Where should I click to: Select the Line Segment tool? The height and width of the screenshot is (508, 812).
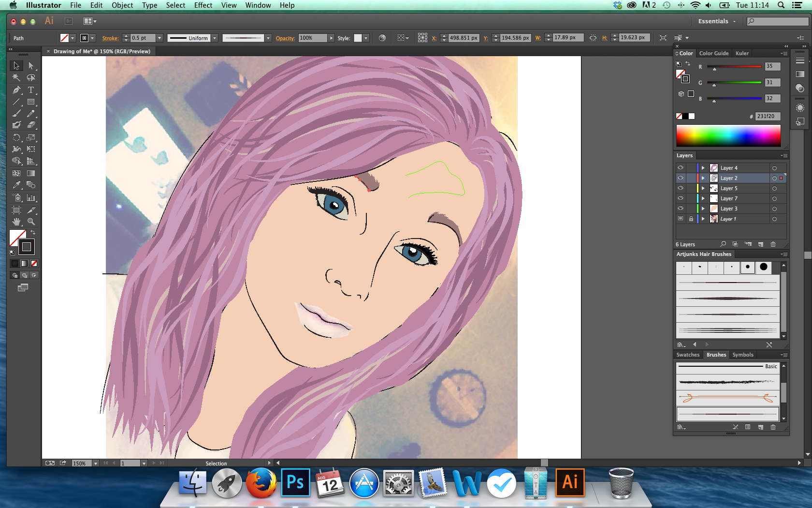[16, 102]
